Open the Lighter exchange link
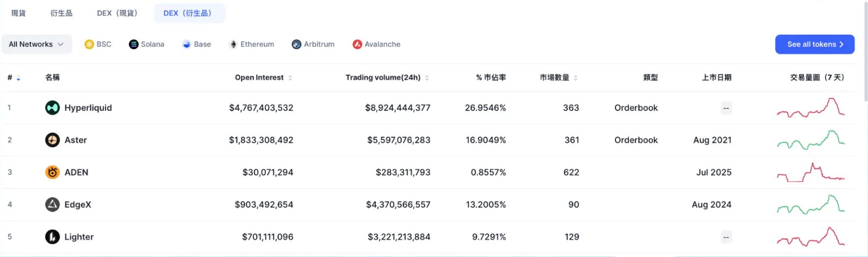The image size is (868, 257). tap(79, 237)
